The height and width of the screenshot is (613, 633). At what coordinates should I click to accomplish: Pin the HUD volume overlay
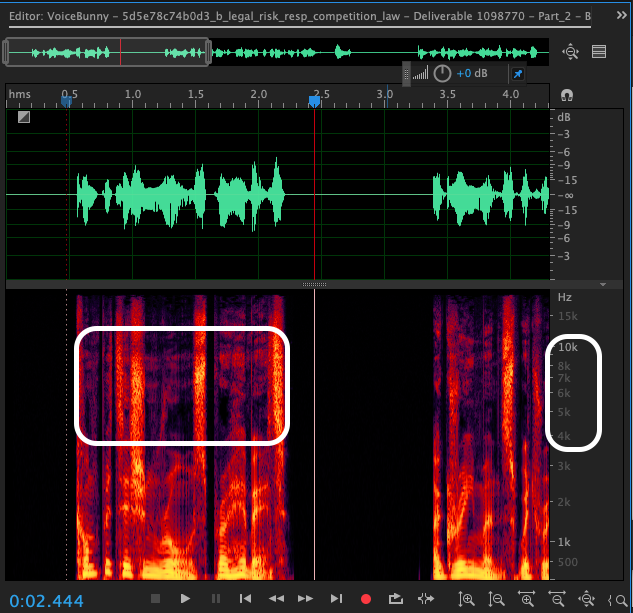coord(517,73)
